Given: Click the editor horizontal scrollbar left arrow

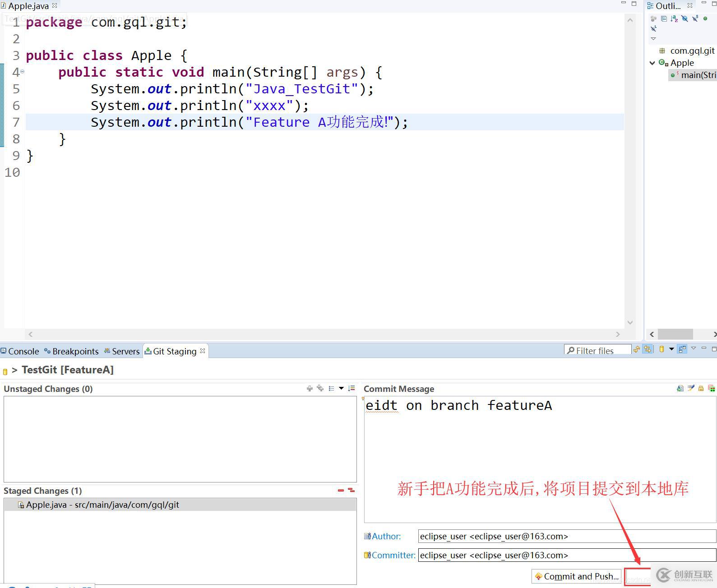Looking at the screenshot, I should [30, 334].
